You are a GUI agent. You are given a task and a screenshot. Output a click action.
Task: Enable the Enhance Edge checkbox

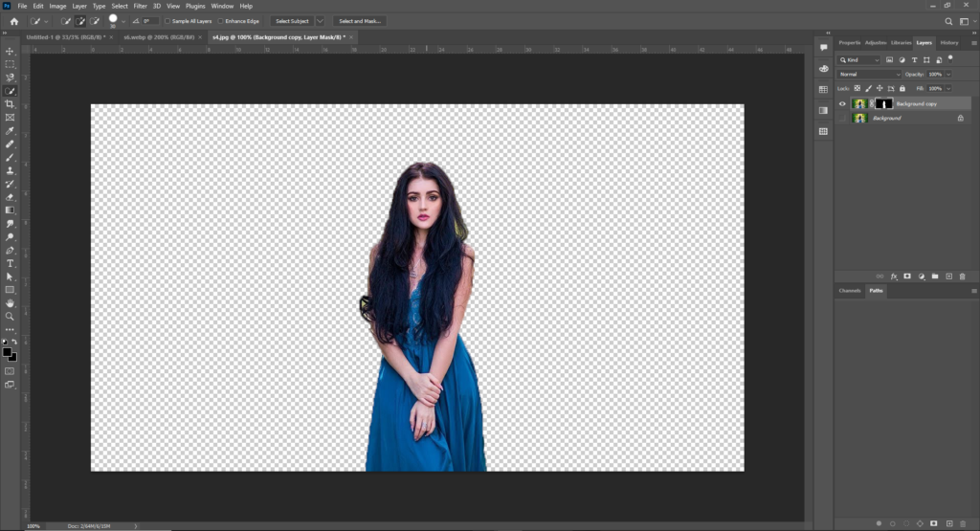click(222, 20)
